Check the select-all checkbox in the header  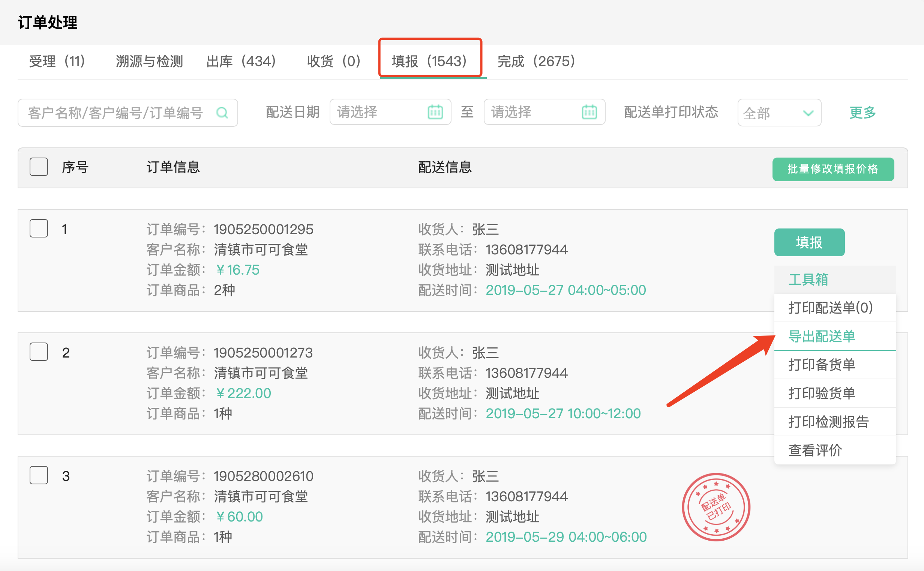(38, 166)
